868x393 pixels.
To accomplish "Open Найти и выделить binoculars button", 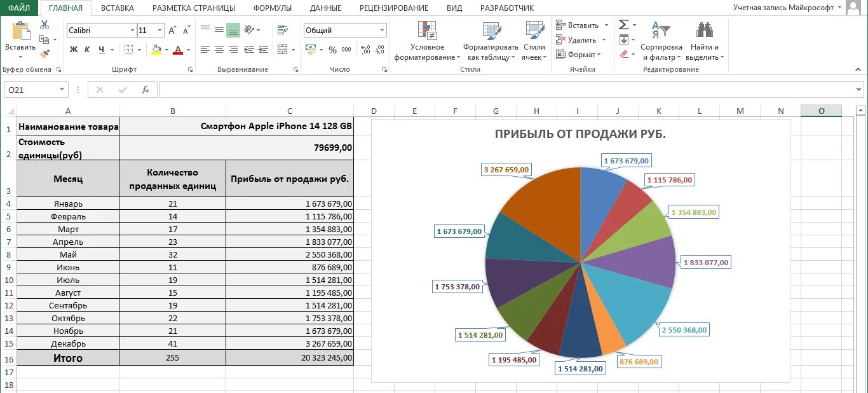I will point(705,41).
